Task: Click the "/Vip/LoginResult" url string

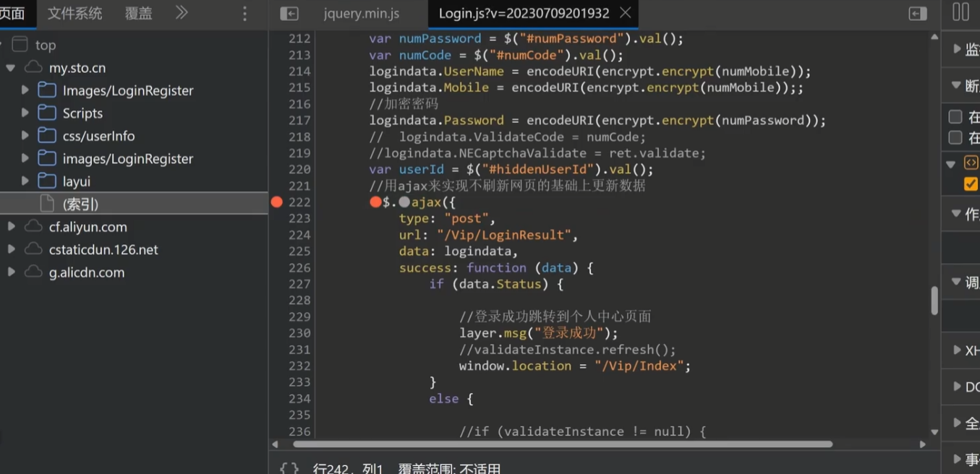Action: (x=503, y=235)
